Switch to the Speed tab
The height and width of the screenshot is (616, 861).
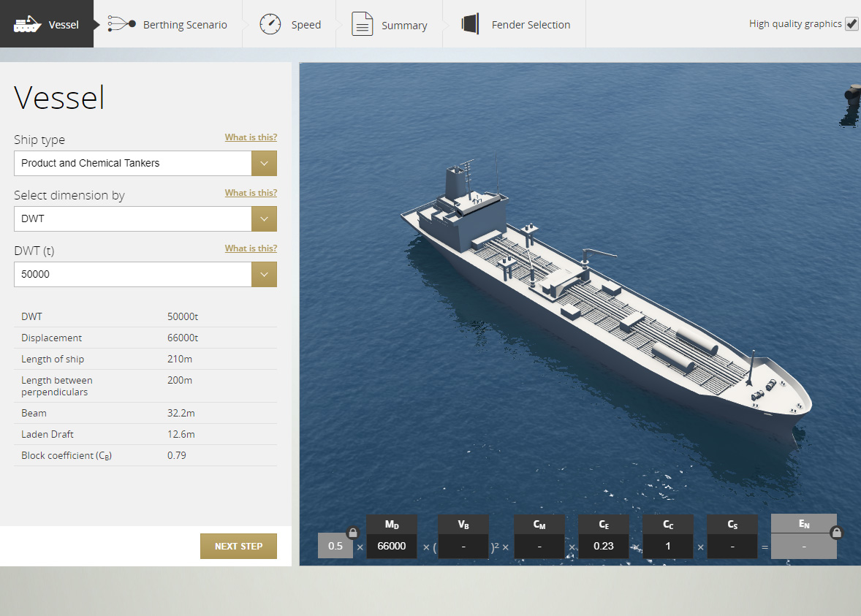tap(289, 24)
